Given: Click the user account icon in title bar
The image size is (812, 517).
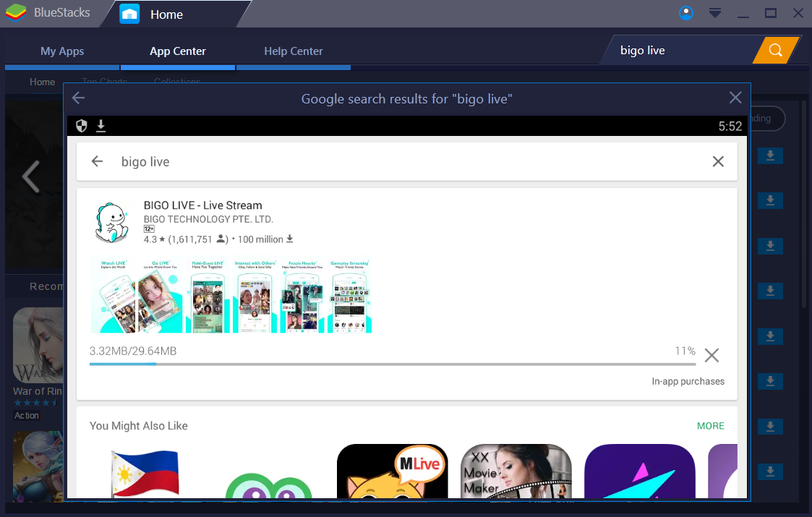Looking at the screenshot, I should point(685,12).
